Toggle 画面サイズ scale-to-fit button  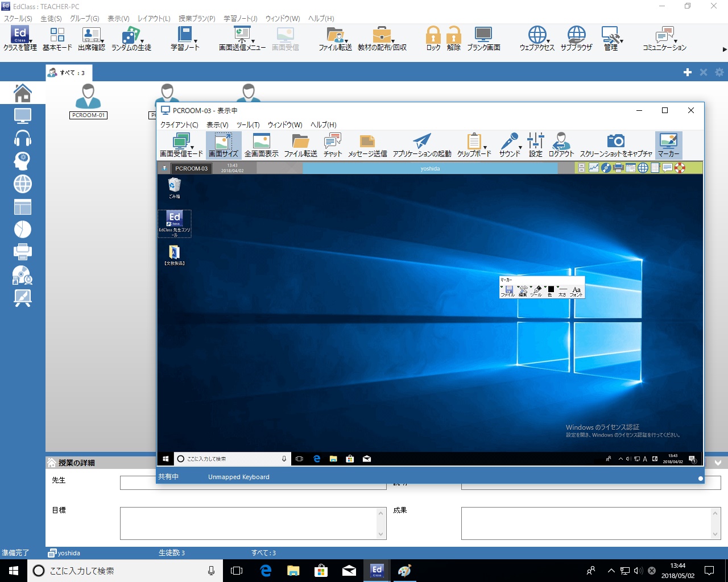pos(224,145)
